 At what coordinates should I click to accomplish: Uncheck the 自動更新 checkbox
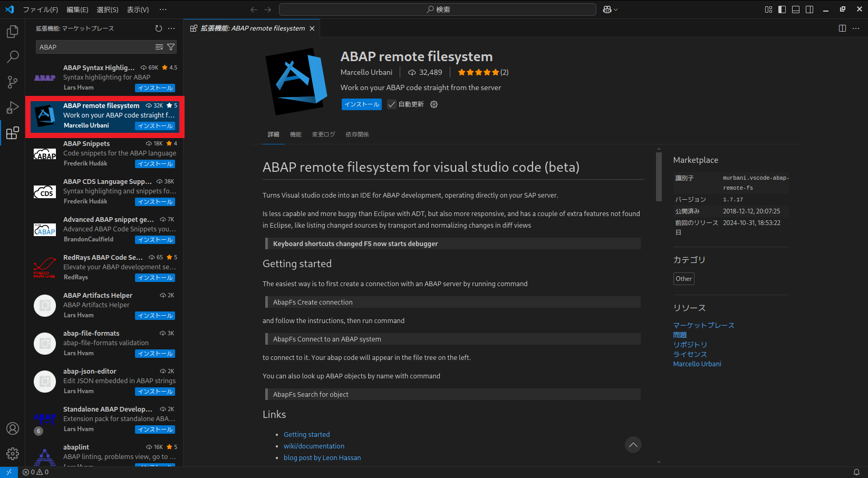tap(391, 104)
